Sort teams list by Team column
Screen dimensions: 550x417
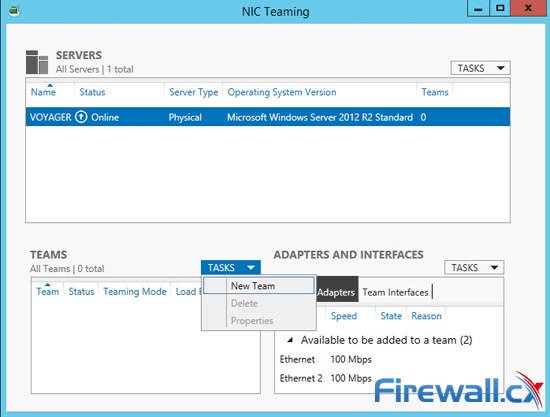click(48, 291)
